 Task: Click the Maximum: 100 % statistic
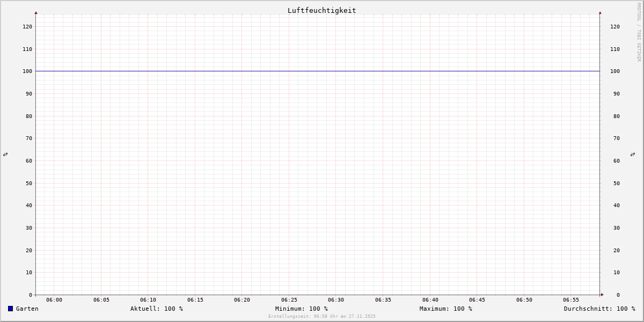(445, 309)
